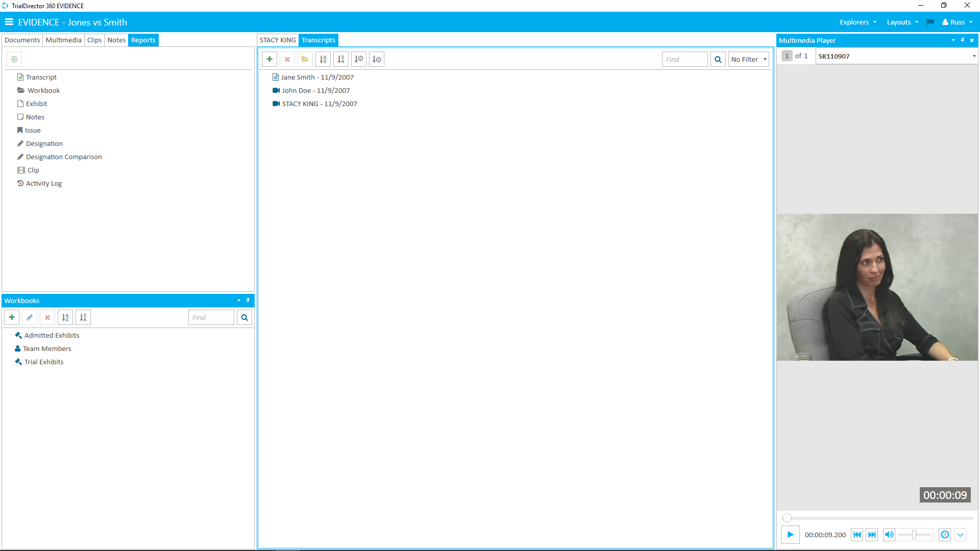Sort workbooks Z to A
This screenshot has width=980, height=551.
[x=83, y=317]
